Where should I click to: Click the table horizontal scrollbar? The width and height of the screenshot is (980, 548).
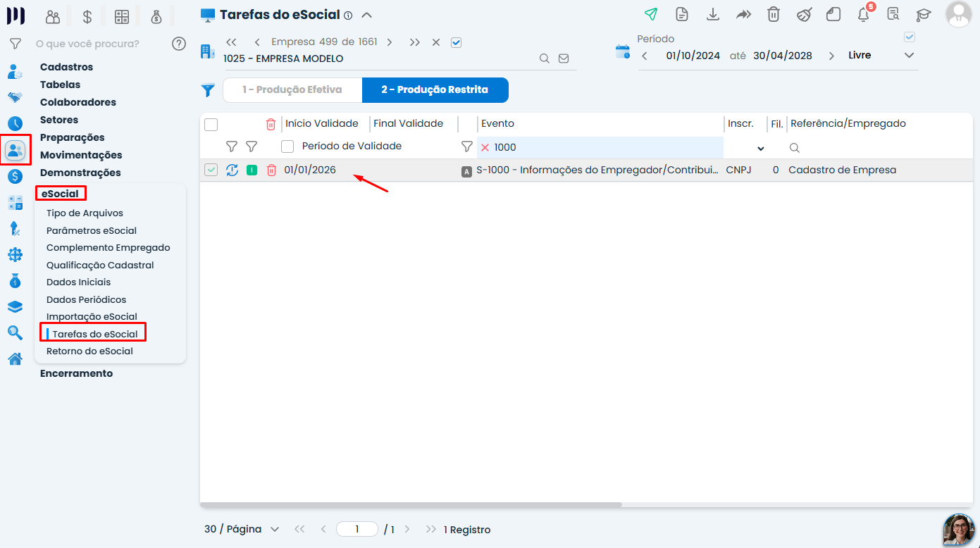pos(411,505)
